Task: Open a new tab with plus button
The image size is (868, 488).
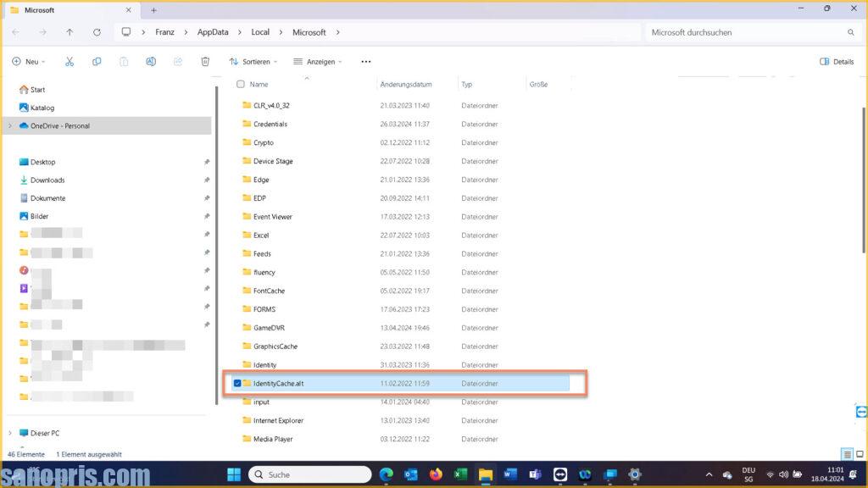Action: pyautogui.click(x=153, y=10)
